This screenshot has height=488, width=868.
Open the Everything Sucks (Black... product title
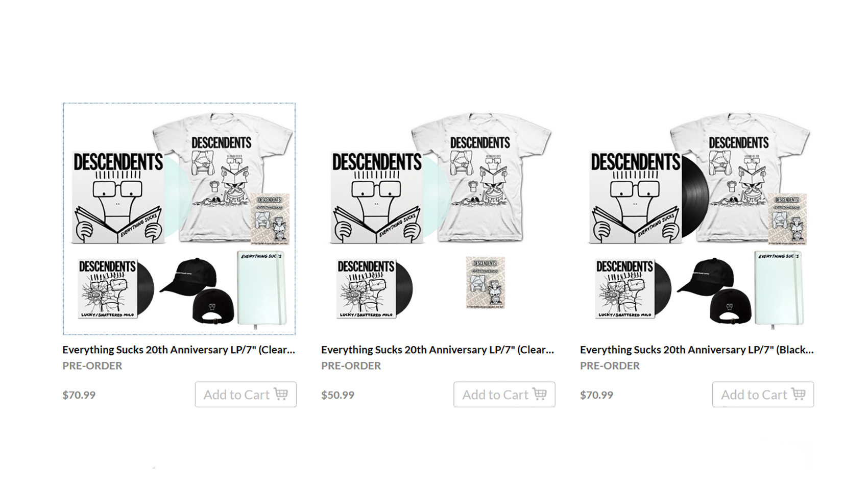(697, 350)
